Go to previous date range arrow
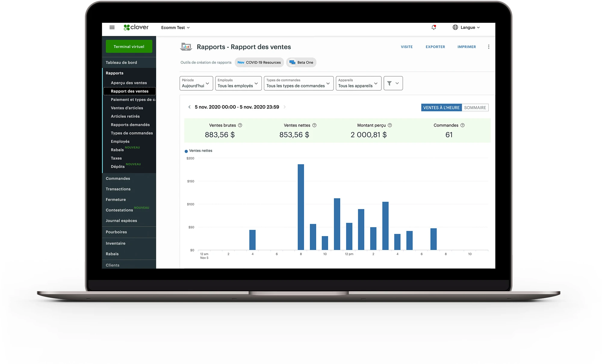 click(189, 107)
